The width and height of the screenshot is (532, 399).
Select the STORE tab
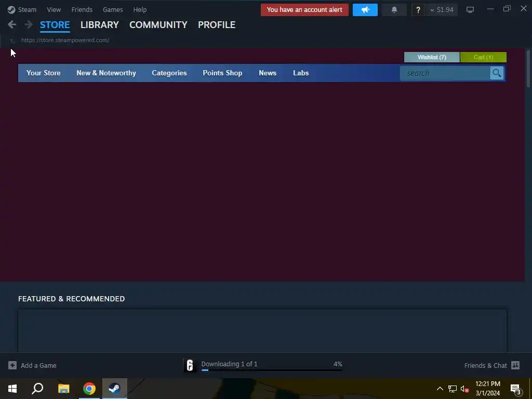55,25
